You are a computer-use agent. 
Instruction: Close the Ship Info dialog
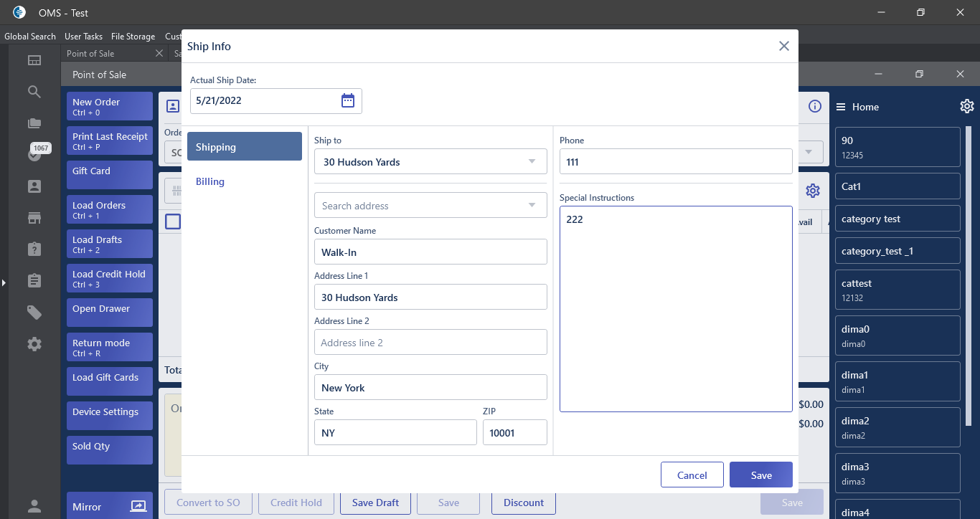click(x=784, y=46)
